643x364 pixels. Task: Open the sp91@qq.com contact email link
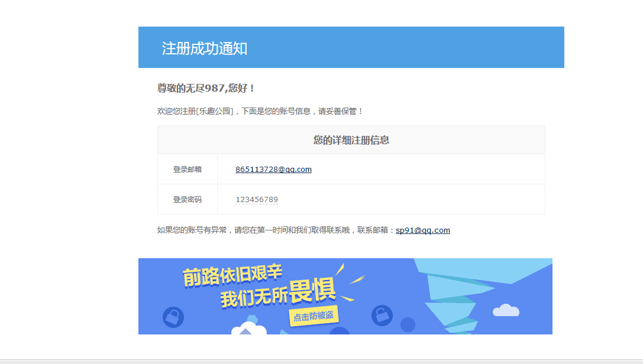point(423,230)
